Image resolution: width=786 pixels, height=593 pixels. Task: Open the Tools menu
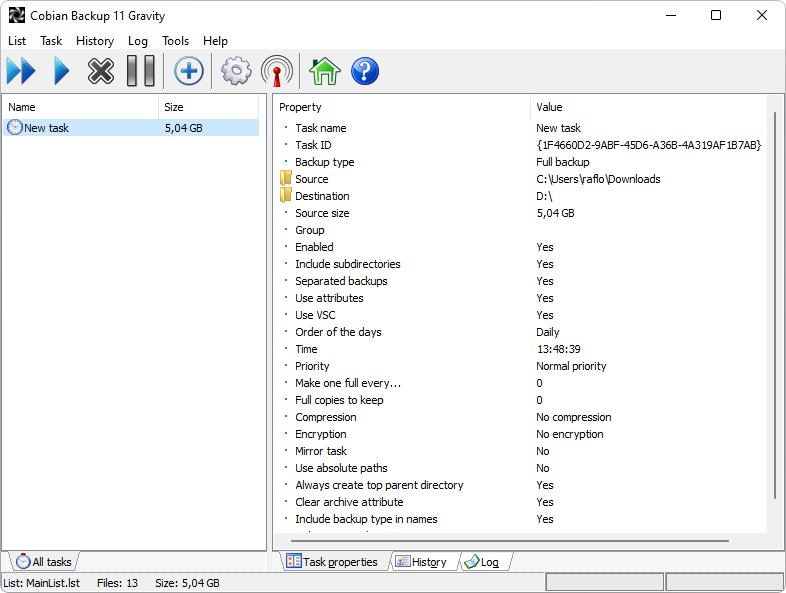pyautogui.click(x=175, y=41)
